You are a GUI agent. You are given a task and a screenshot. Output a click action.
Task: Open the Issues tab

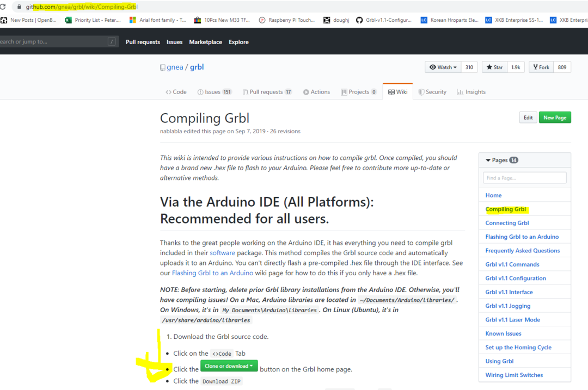pos(215,92)
